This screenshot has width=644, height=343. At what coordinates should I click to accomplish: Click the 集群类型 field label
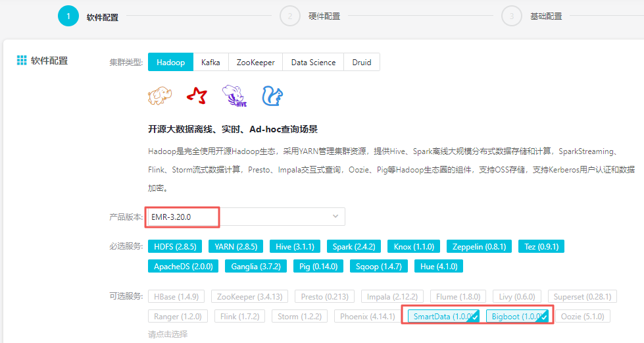pyautogui.click(x=126, y=62)
